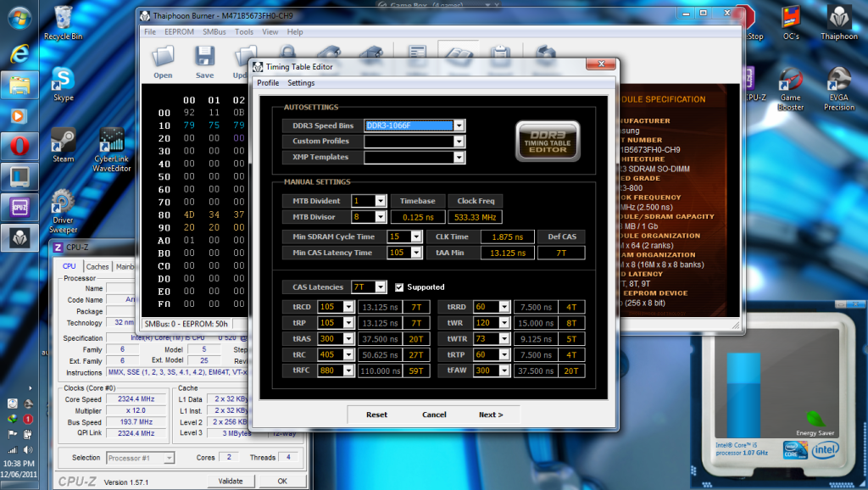Show hidden tray icons with the arrow
This screenshot has width=868, height=490.
(31, 388)
